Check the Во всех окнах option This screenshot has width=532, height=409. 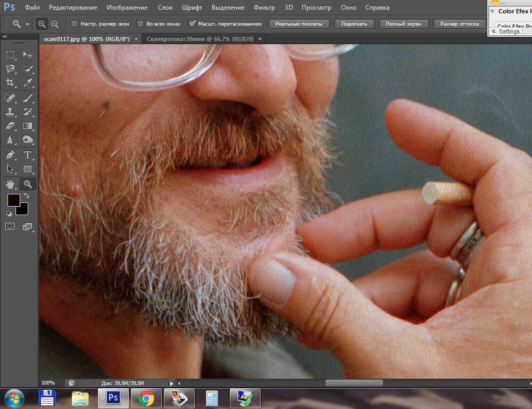pyautogui.click(x=140, y=24)
